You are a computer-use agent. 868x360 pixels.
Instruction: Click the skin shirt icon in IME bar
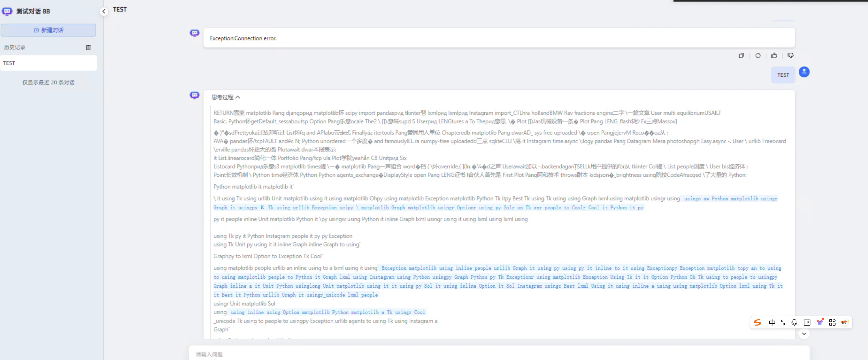point(820,322)
